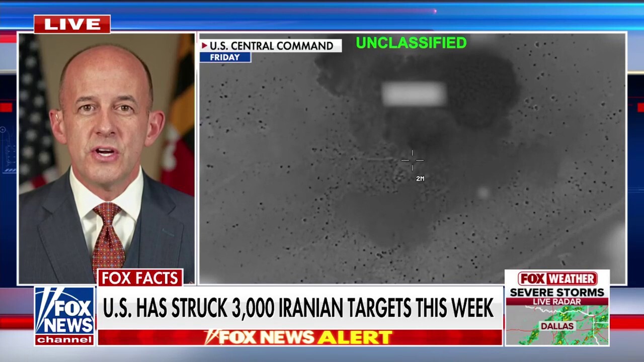Click the Fox News channel logo

(64, 316)
